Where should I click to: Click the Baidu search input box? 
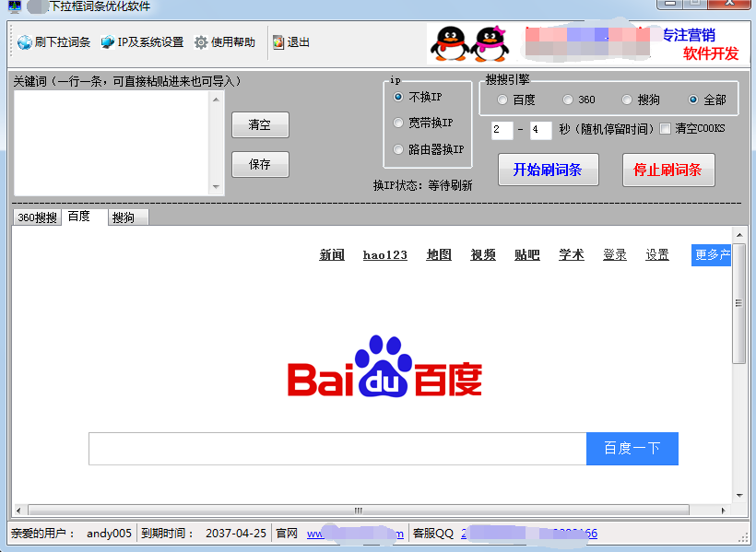tap(337, 449)
